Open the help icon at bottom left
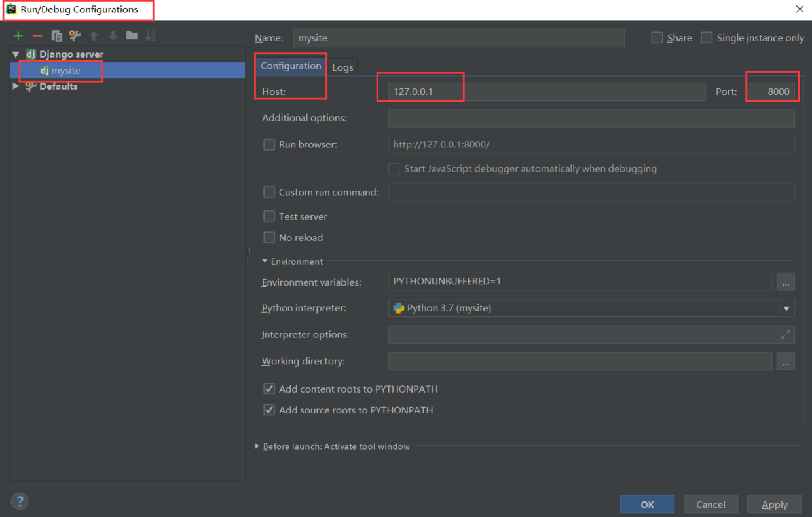This screenshot has height=517, width=812. (x=20, y=501)
